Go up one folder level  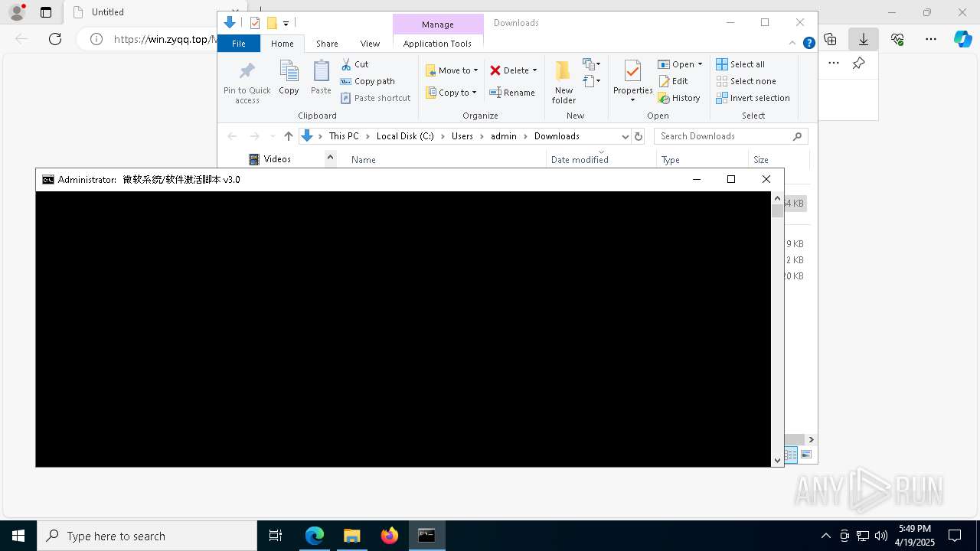pos(288,136)
